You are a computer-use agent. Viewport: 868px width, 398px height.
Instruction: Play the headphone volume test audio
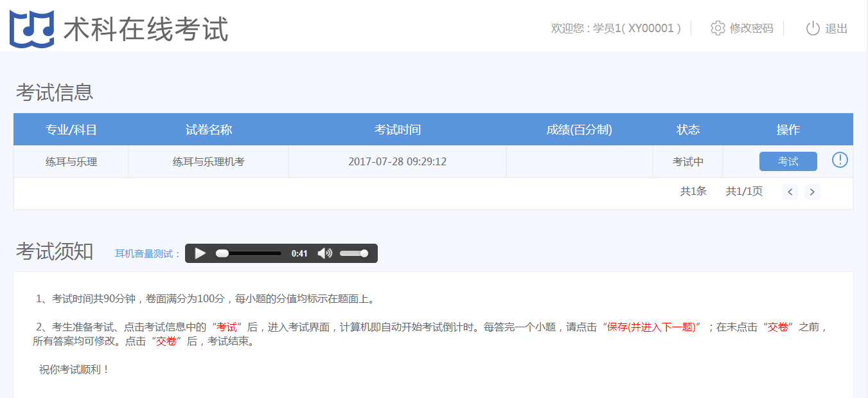click(200, 253)
